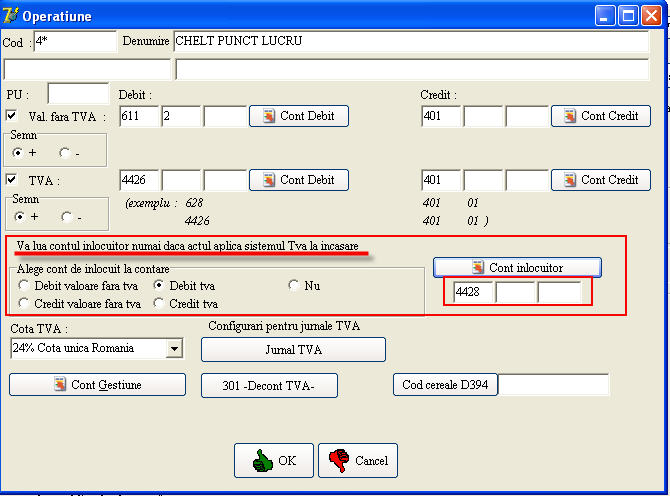Uncheck the TVA checkbox
Viewport: 670px width, 496px height.
12,180
